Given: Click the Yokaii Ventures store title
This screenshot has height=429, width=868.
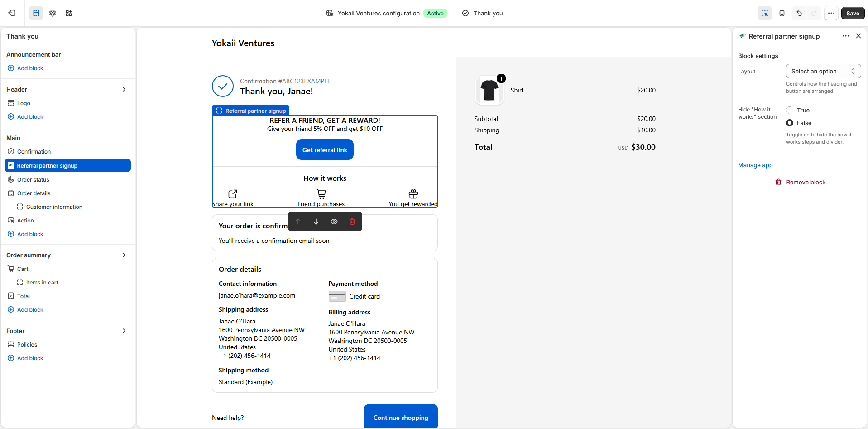Looking at the screenshot, I should [x=243, y=43].
